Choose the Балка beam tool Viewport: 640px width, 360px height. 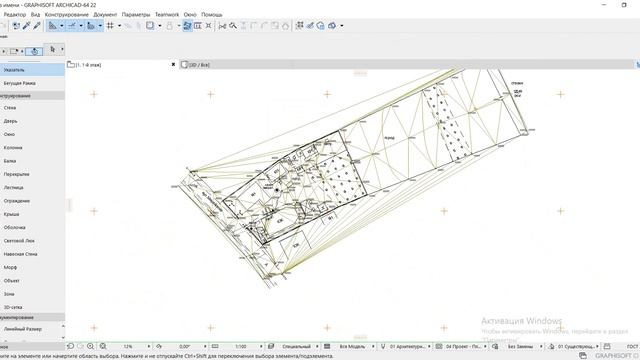coord(32,161)
